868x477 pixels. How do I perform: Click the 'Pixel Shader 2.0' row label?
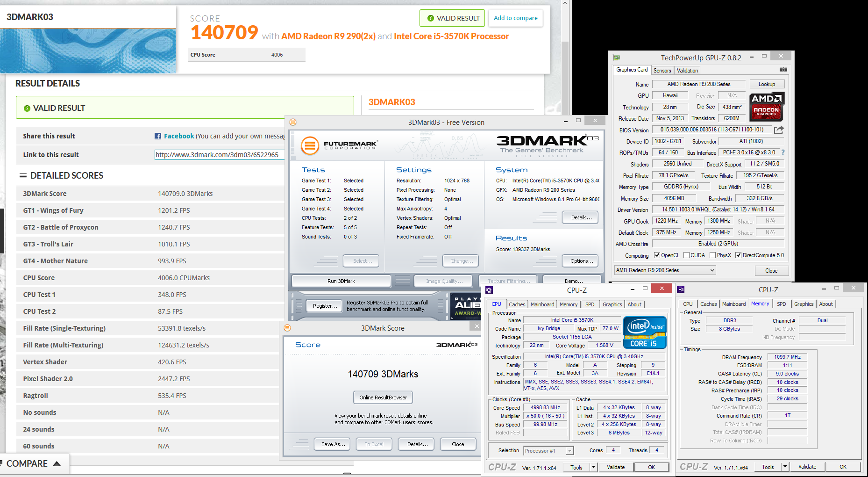click(x=48, y=379)
